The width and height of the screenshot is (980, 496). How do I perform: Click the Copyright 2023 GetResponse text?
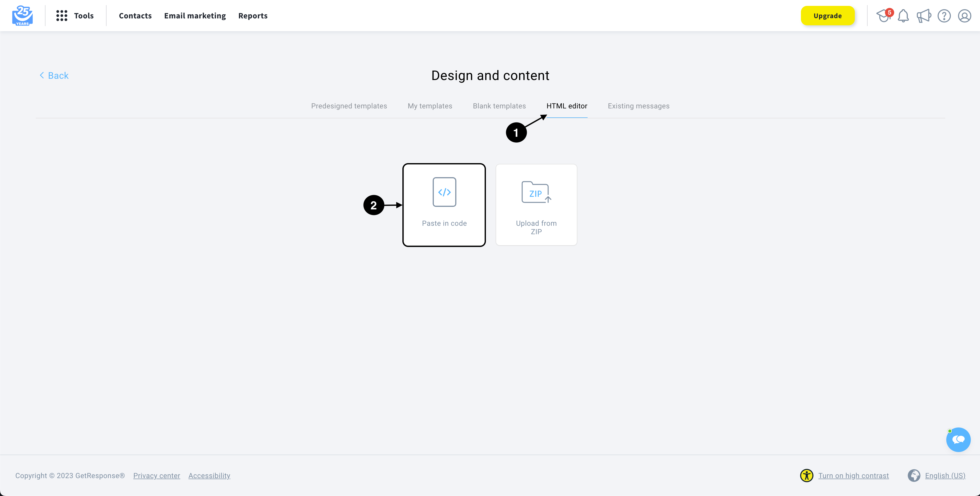pos(70,476)
